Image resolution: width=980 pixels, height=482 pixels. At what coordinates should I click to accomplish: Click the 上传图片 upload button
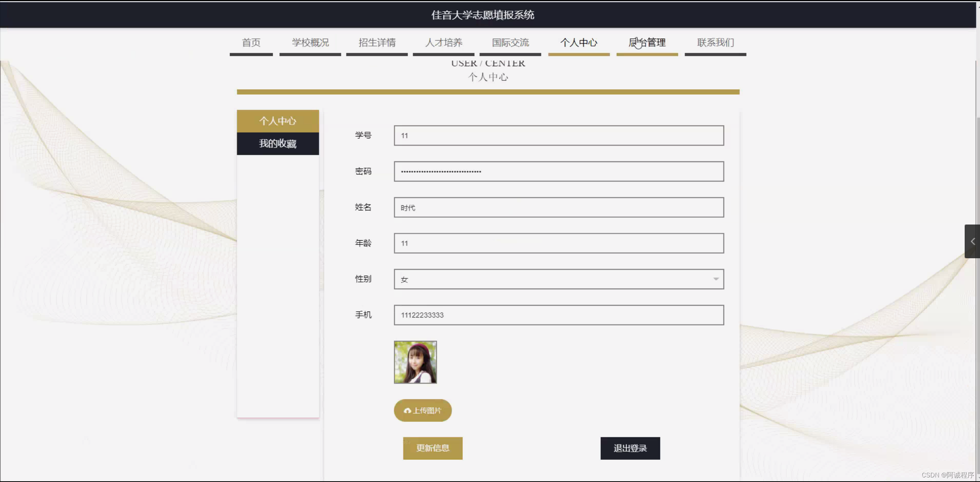[x=422, y=410]
